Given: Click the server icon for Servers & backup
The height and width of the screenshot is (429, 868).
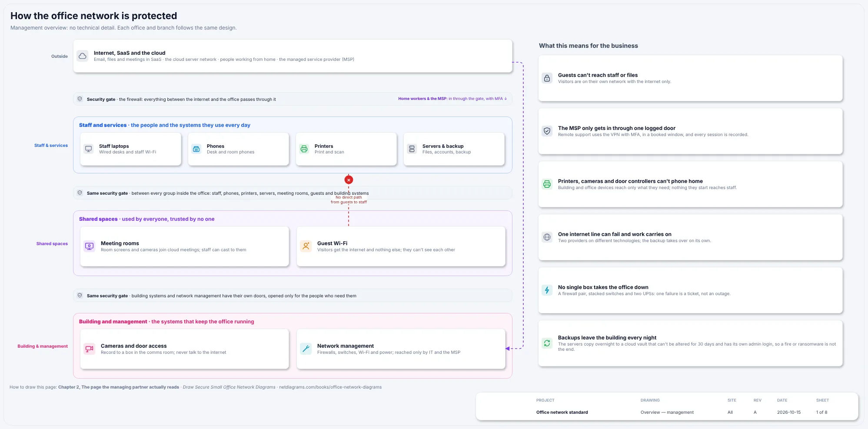Looking at the screenshot, I should click(412, 149).
